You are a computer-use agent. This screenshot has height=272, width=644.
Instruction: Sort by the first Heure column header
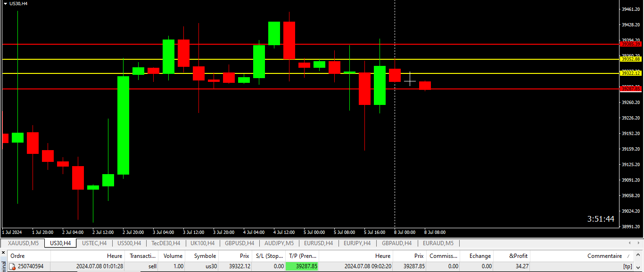[88, 256]
